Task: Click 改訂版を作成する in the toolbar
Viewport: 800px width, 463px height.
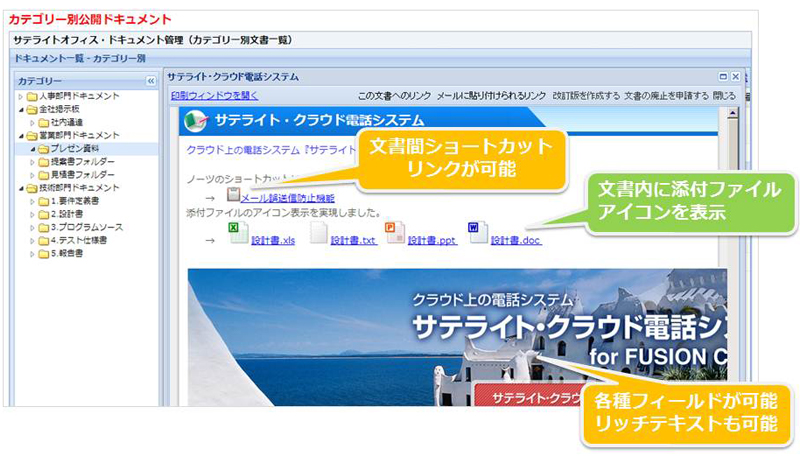Action: 584,96
